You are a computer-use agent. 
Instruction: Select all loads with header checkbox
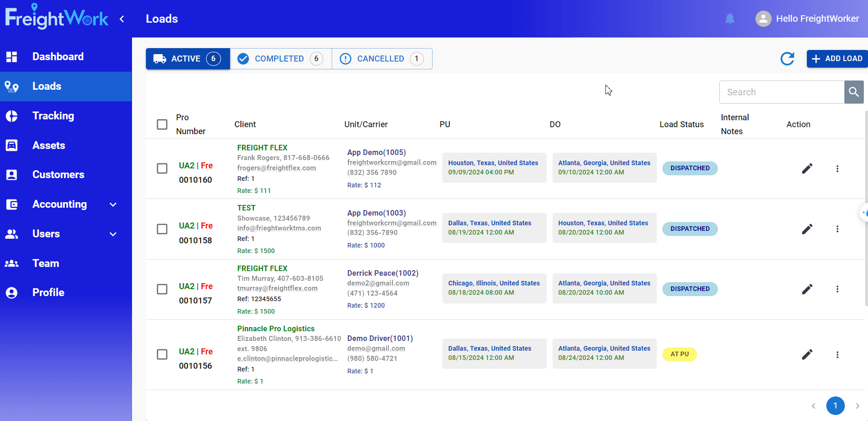tap(162, 124)
